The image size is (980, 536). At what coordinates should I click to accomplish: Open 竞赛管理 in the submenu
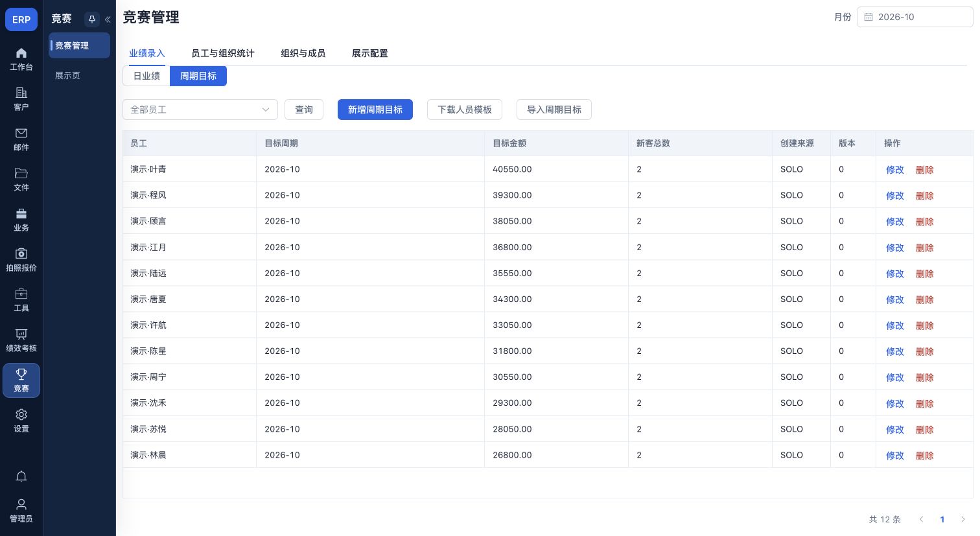(79, 45)
